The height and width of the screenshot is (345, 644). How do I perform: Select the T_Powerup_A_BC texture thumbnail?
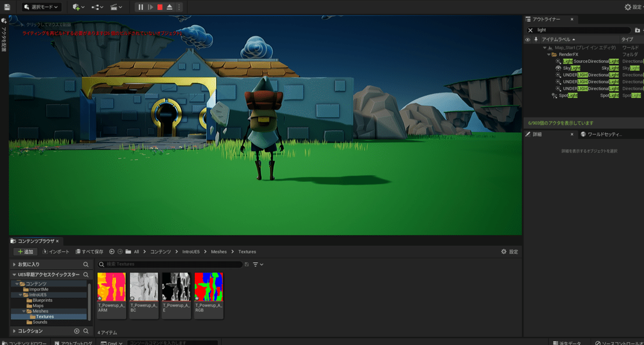[x=144, y=294]
